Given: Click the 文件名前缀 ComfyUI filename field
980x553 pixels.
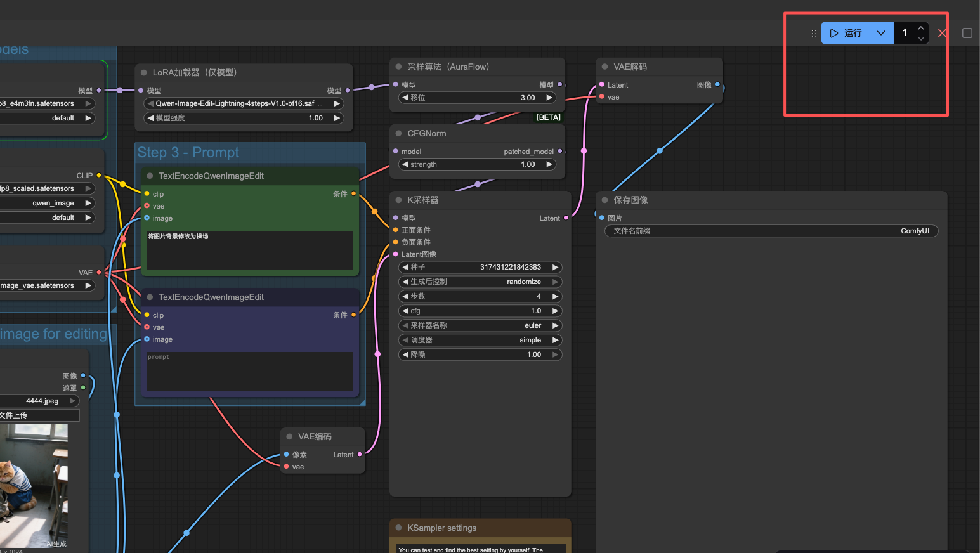Looking at the screenshot, I should click(771, 231).
